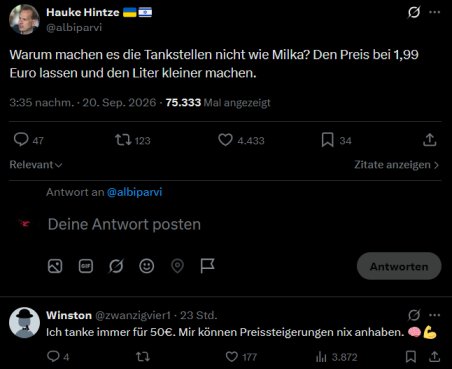Viewport: 452px width, 369px height.
Task: Open the emoji picker in the reply toolbar
Action: click(x=146, y=266)
